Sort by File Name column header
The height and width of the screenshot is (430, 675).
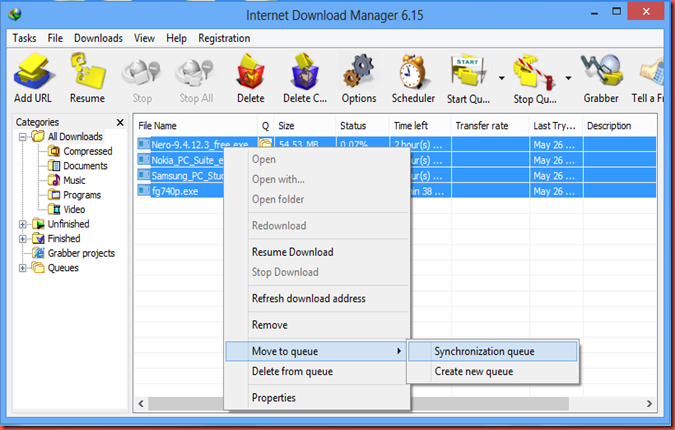click(x=195, y=126)
